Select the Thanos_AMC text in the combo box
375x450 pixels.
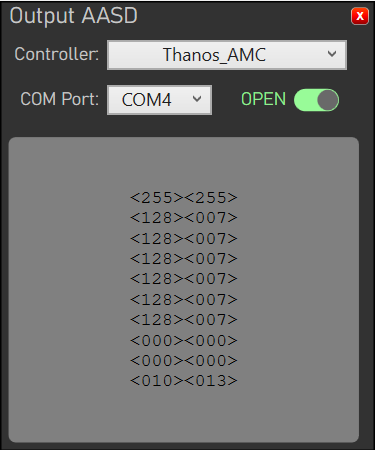click(214, 55)
